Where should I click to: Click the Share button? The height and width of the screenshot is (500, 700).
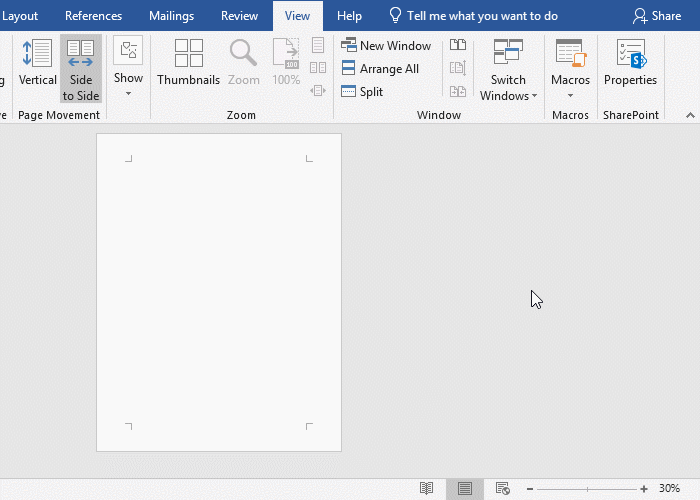tap(656, 16)
